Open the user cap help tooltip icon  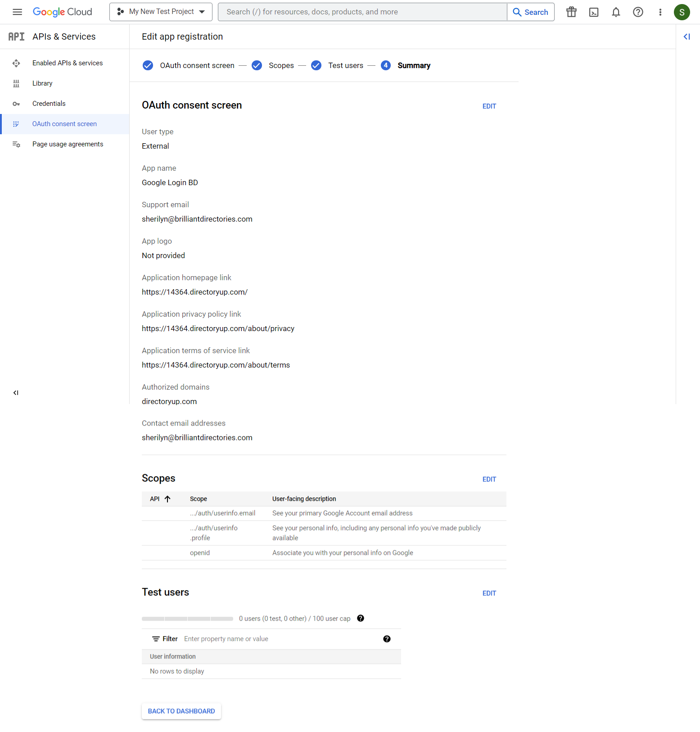point(361,618)
